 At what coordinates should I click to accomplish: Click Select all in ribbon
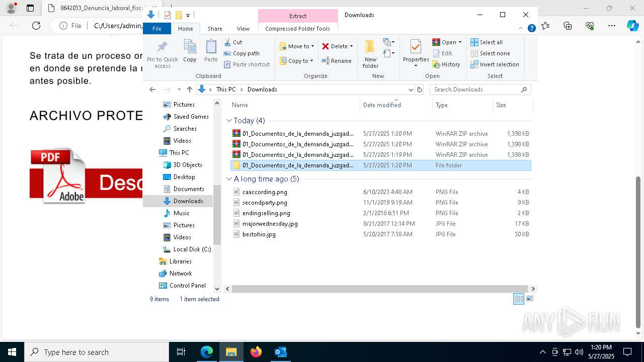point(487,42)
